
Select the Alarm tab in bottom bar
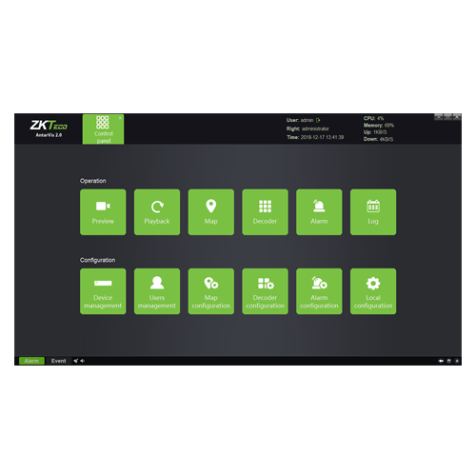tap(31, 361)
